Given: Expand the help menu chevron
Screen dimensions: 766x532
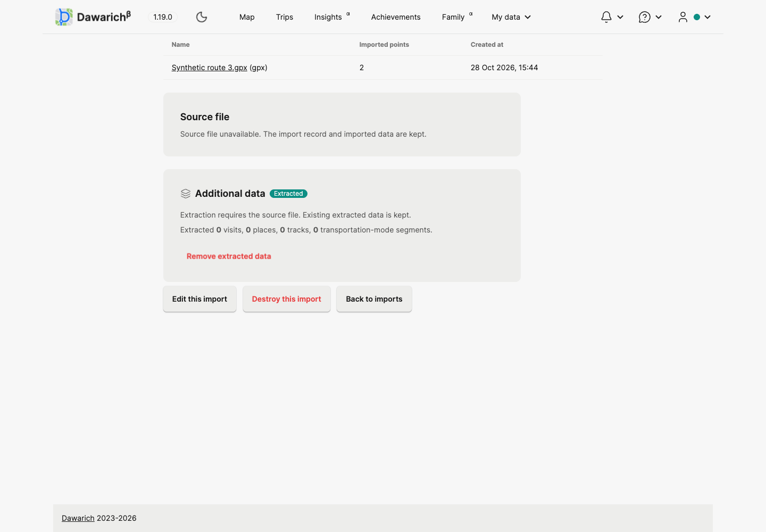Looking at the screenshot, I should tap(659, 17).
